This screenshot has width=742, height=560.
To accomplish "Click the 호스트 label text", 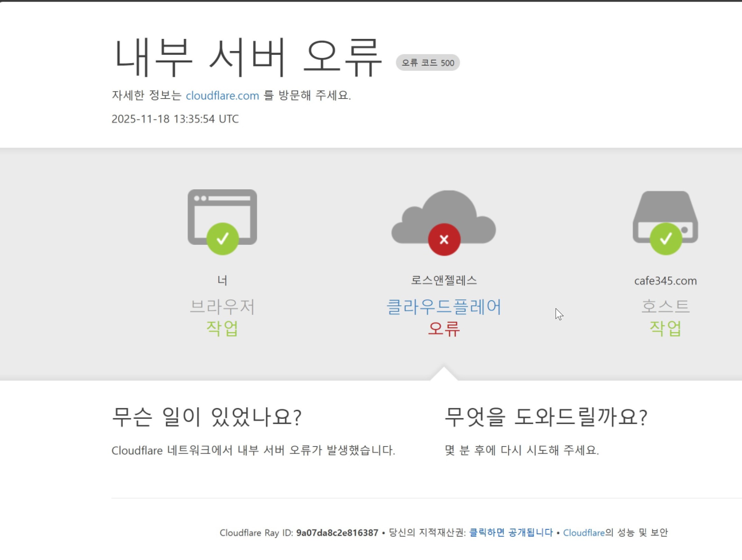I will click(666, 306).
